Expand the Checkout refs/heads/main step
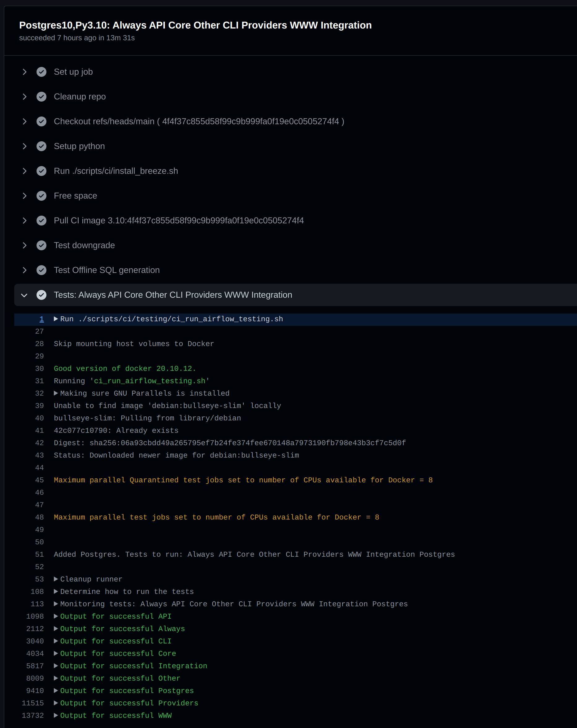Screen dimensions: 577x728 (25, 121)
